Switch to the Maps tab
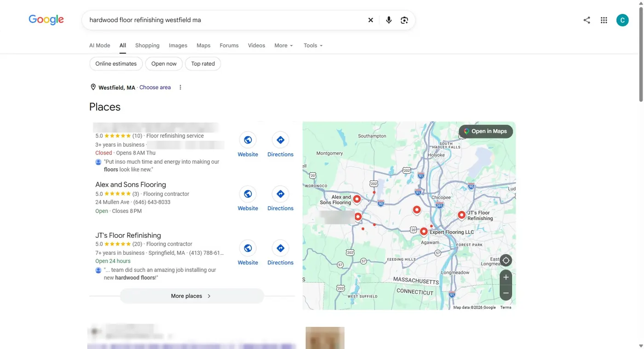 pos(203,46)
